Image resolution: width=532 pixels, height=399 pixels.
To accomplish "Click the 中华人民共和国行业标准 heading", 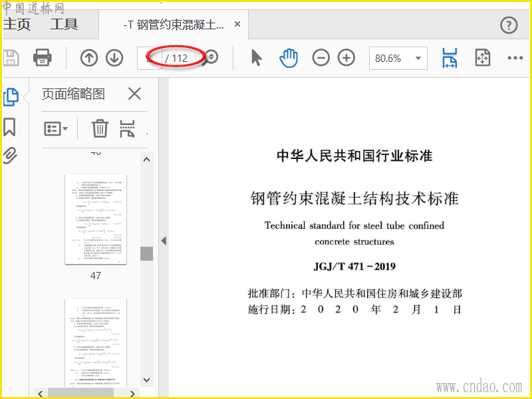I will (x=354, y=156).
